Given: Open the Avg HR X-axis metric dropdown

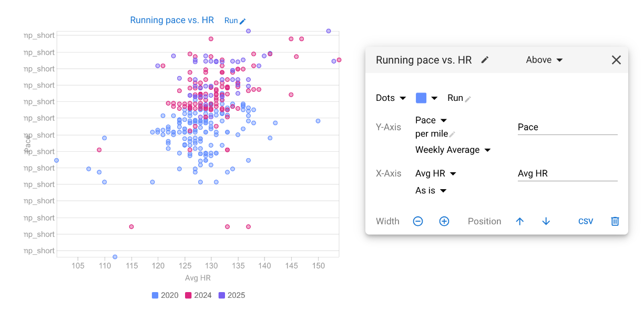Looking at the screenshot, I should [435, 173].
